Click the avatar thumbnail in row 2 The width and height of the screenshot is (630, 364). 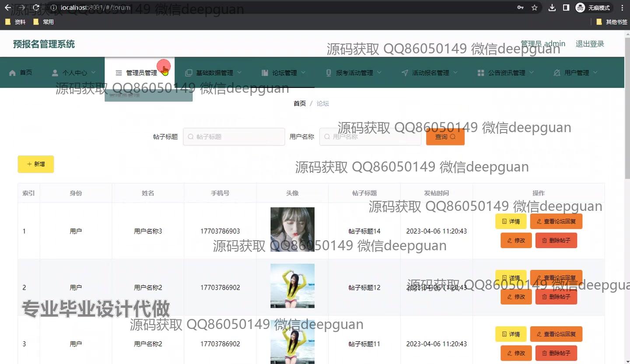tap(292, 286)
